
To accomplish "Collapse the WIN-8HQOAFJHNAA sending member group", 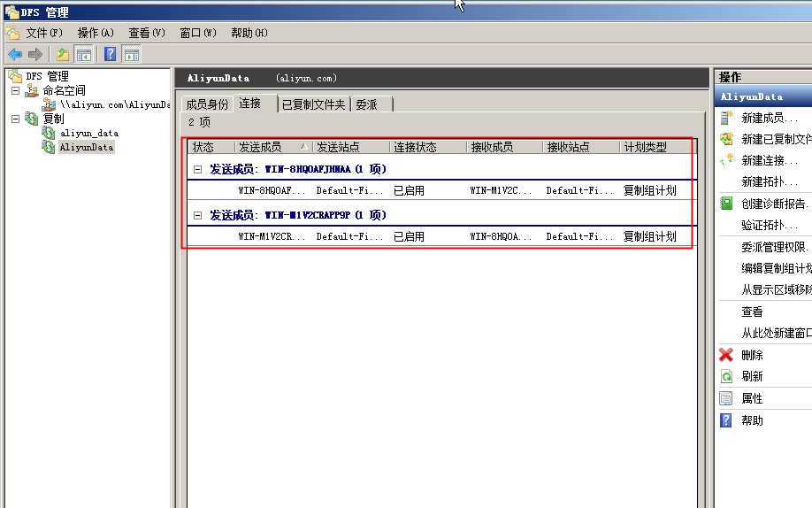I will pyautogui.click(x=198, y=169).
